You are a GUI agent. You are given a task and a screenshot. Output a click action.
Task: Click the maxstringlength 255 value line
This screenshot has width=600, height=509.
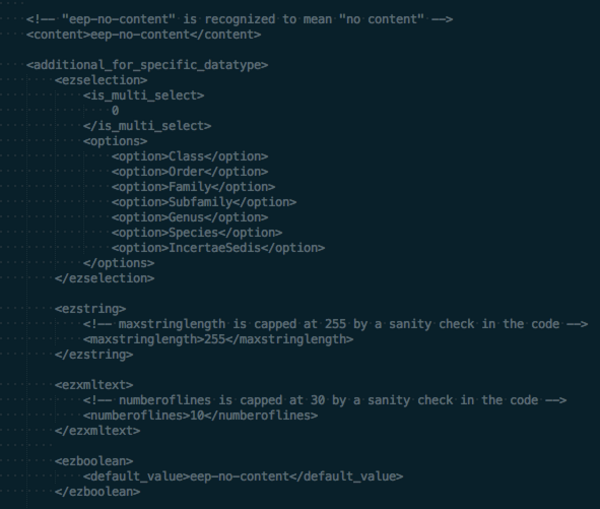pyautogui.click(x=218, y=339)
